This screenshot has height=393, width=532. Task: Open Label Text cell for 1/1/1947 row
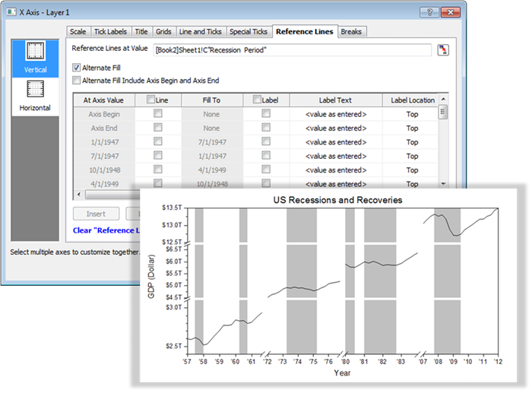335,142
